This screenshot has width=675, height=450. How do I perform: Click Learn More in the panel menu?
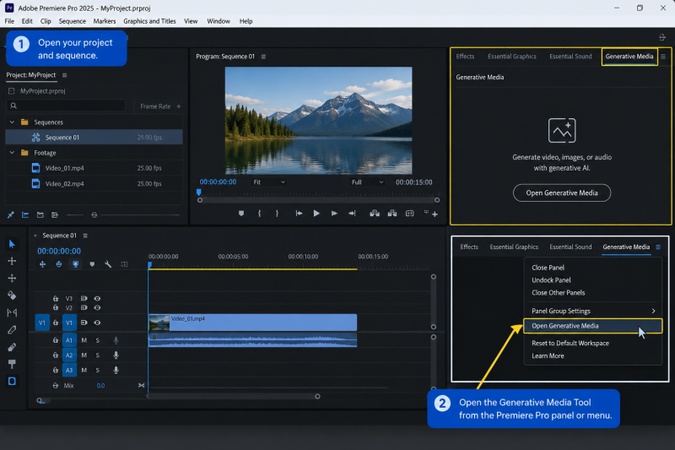[x=548, y=356]
